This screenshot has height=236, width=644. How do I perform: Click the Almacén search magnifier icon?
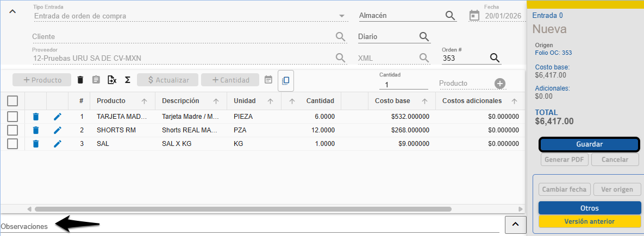click(450, 16)
